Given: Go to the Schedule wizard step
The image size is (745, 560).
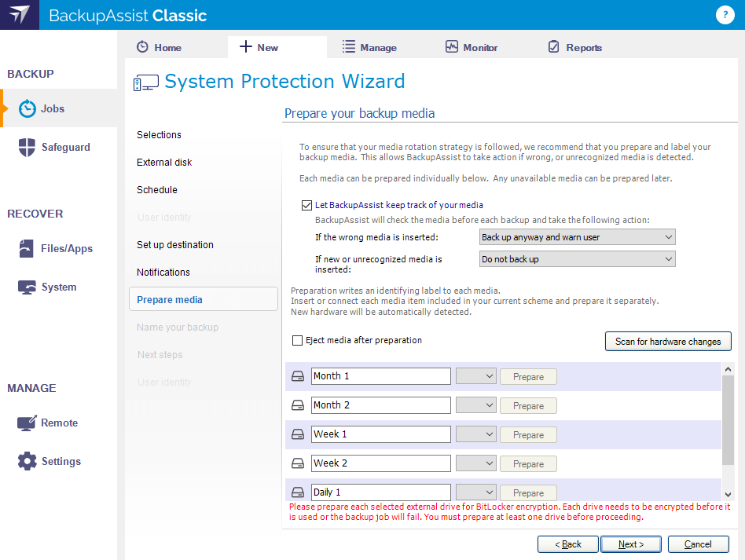Looking at the screenshot, I should [157, 190].
